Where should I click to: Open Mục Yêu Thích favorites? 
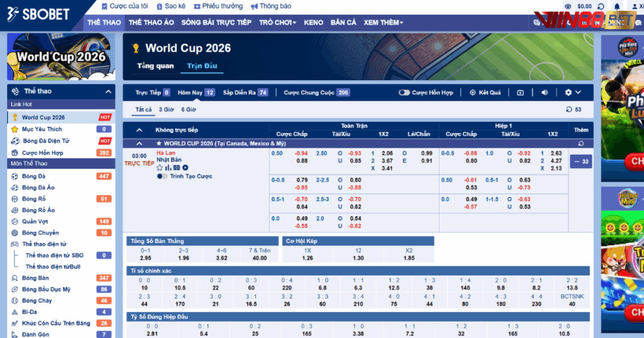tap(61, 129)
